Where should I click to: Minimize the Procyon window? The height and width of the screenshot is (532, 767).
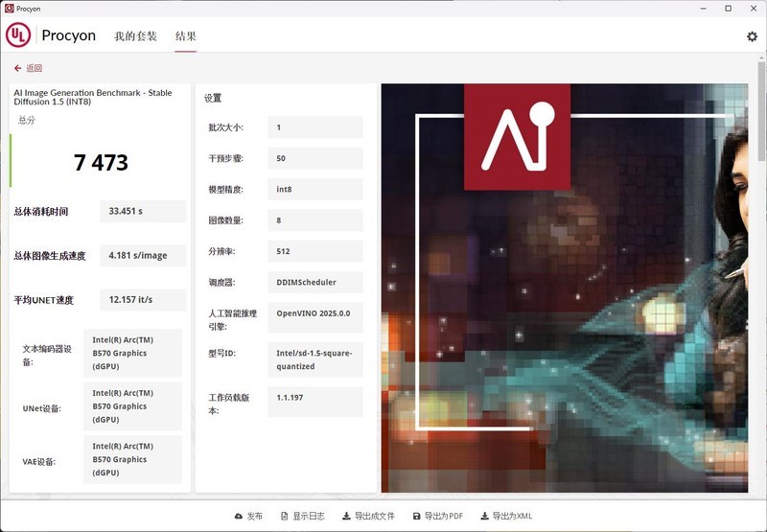(704, 9)
